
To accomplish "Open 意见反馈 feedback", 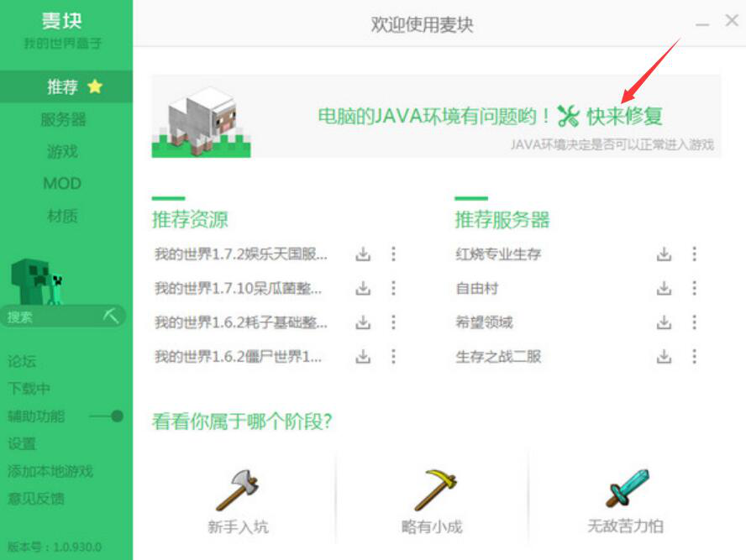I will pos(36,499).
